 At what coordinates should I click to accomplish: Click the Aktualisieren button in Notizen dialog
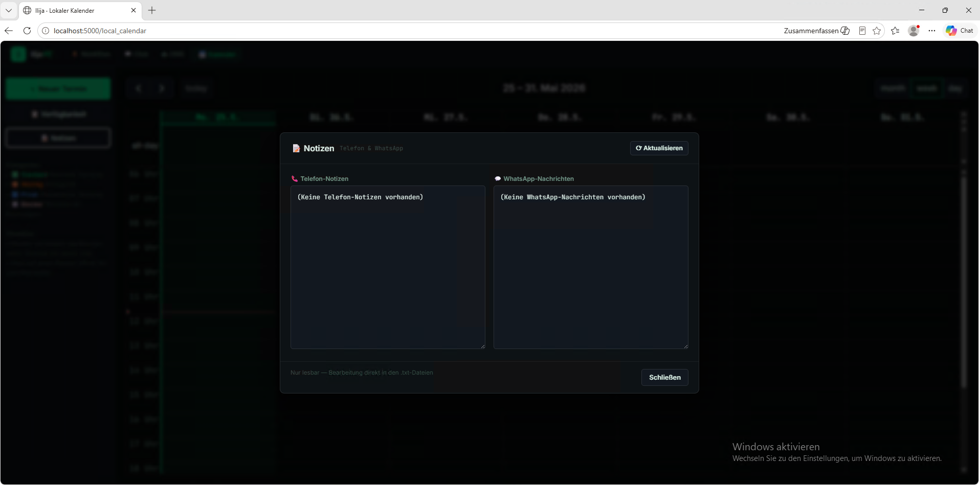[659, 148]
